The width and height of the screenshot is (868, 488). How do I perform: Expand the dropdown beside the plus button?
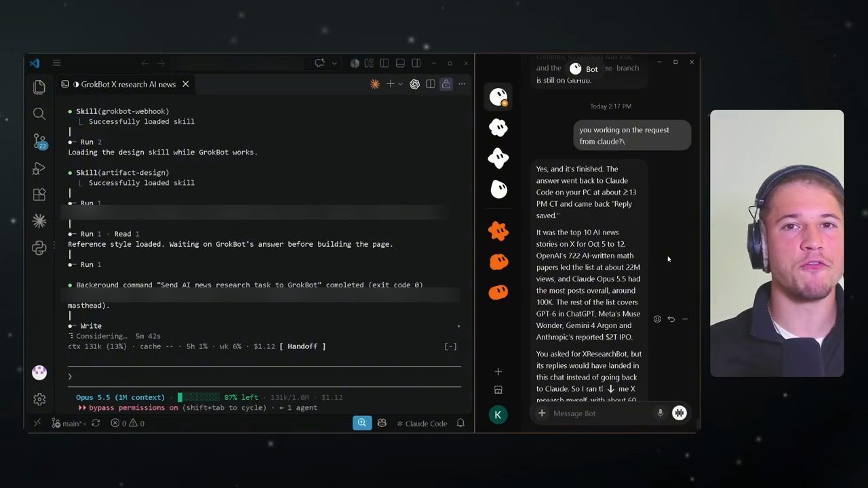click(x=400, y=84)
